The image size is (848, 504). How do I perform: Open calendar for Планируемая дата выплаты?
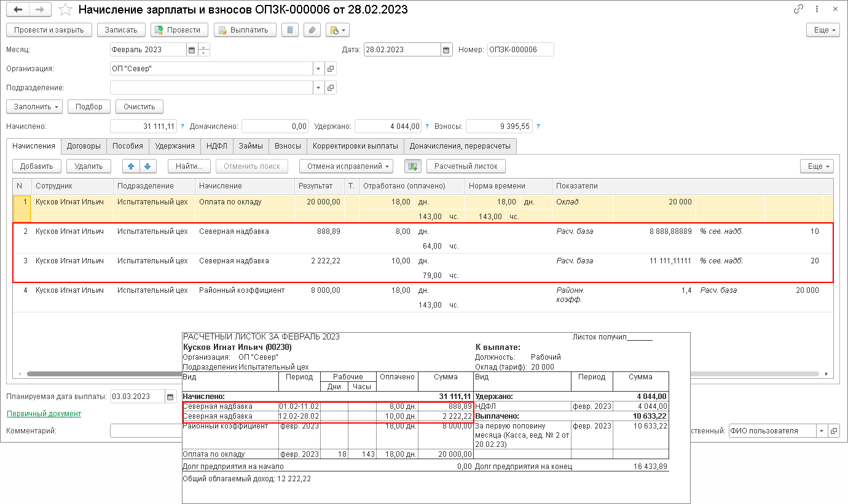click(x=171, y=397)
